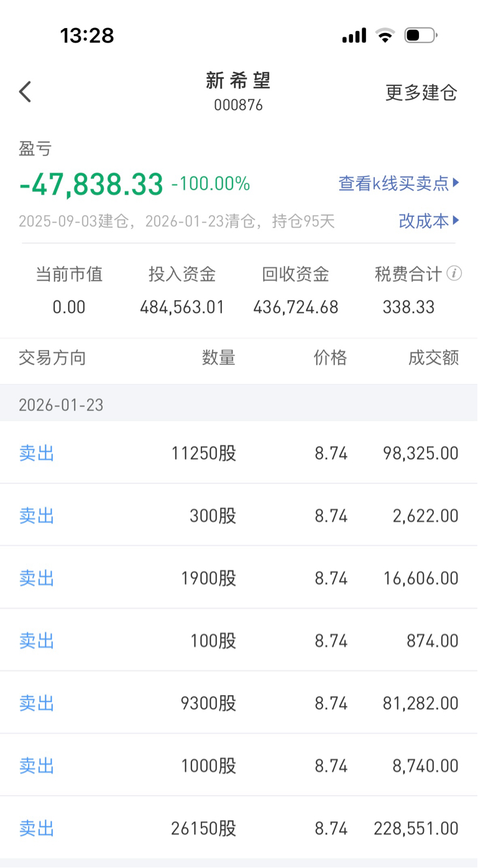Tap 卖出 in the 100股 row

pyautogui.click(x=37, y=641)
